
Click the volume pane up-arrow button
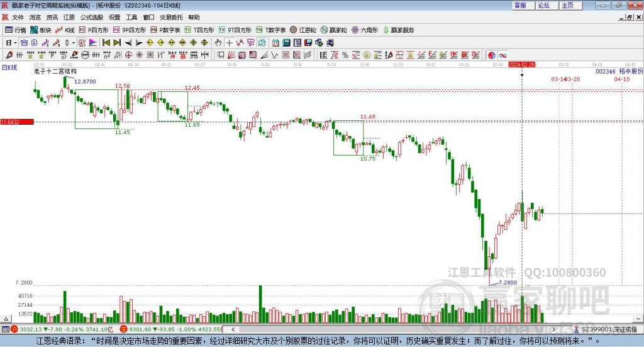pyautogui.click(x=6, y=319)
